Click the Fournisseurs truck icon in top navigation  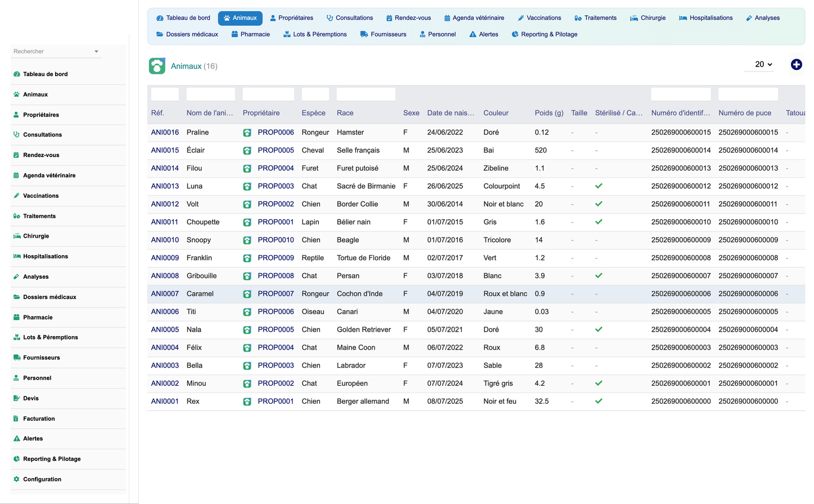click(364, 34)
